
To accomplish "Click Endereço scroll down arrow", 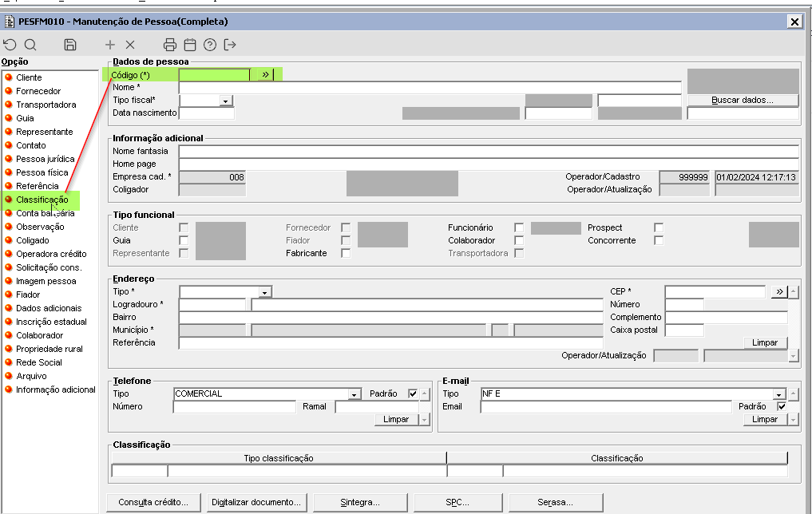I will (794, 356).
